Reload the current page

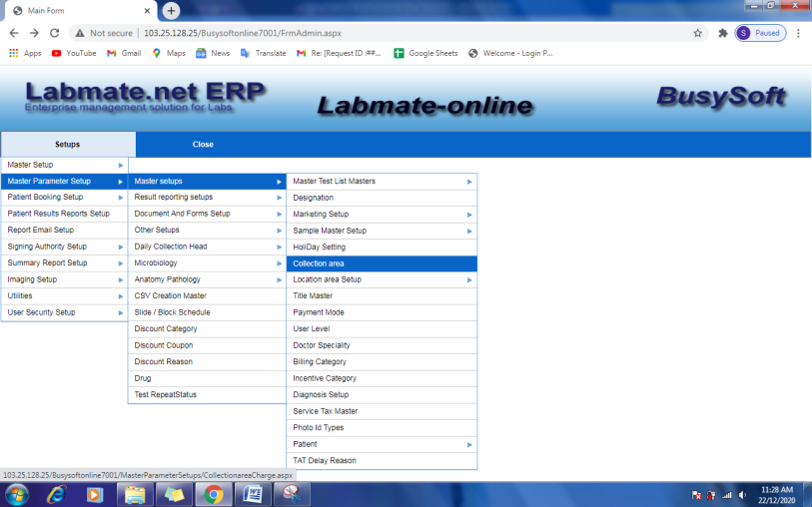(x=54, y=33)
